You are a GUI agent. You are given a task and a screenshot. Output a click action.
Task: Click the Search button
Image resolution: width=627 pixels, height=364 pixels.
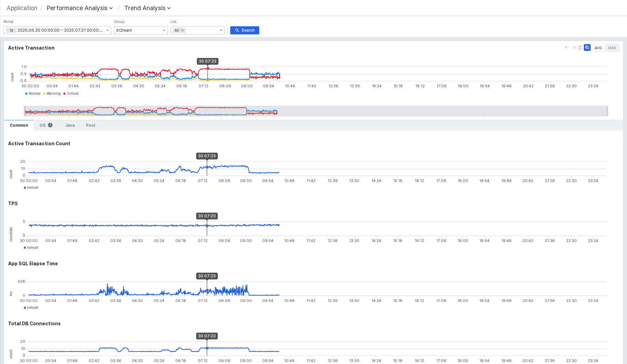245,30
